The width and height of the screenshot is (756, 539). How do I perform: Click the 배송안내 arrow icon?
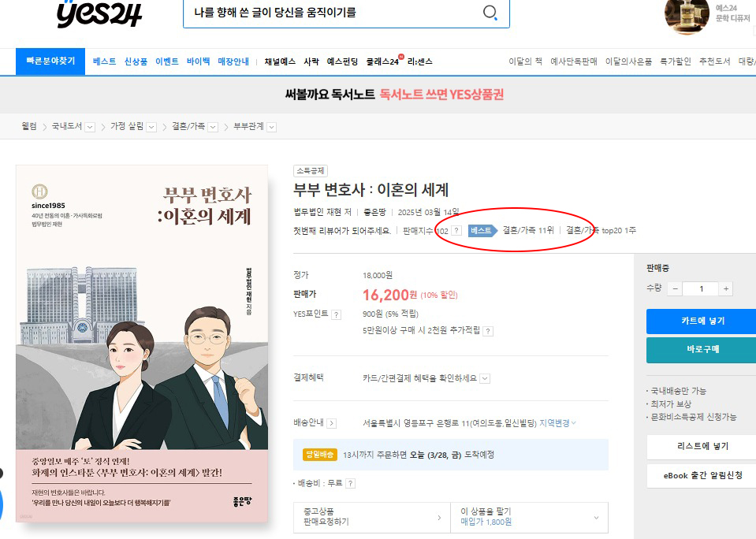(331, 423)
